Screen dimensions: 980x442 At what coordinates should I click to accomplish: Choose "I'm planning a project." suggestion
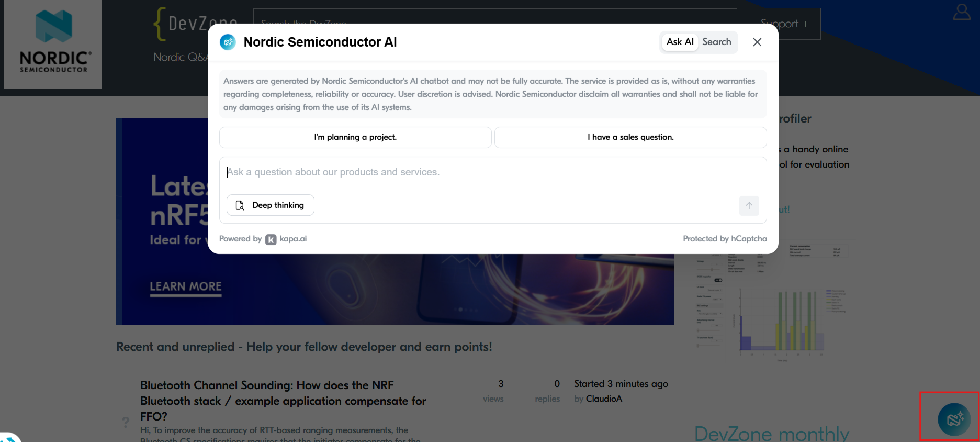click(x=355, y=137)
